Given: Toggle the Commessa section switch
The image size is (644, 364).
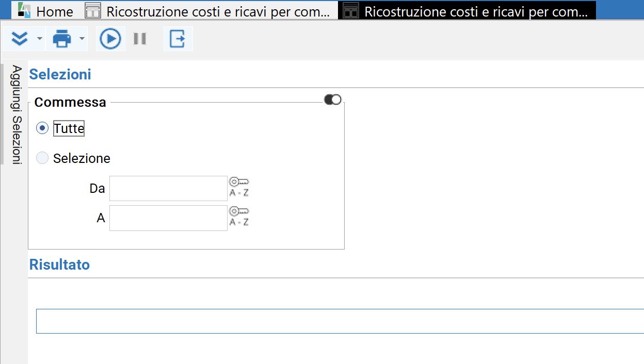Looking at the screenshot, I should [333, 100].
